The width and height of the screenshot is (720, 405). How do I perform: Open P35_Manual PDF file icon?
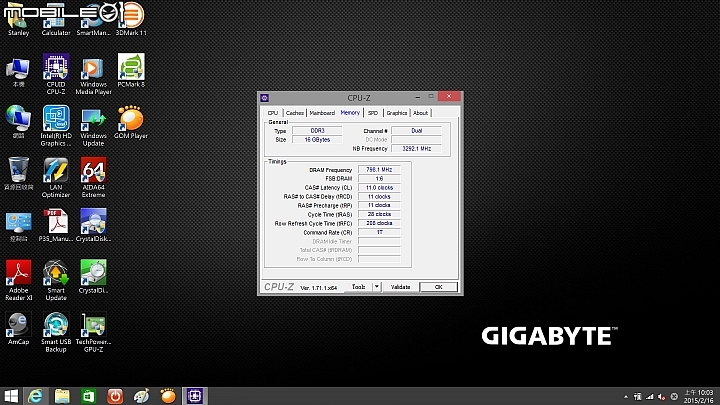coord(56,225)
